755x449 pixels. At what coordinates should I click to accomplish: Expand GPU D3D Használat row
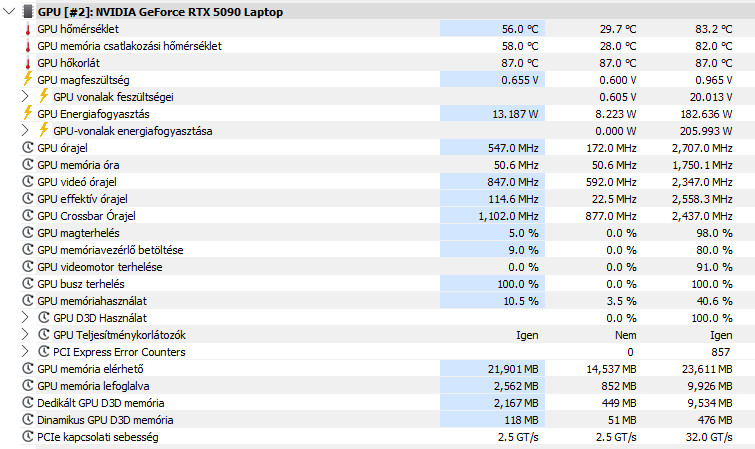click(25, 317)
